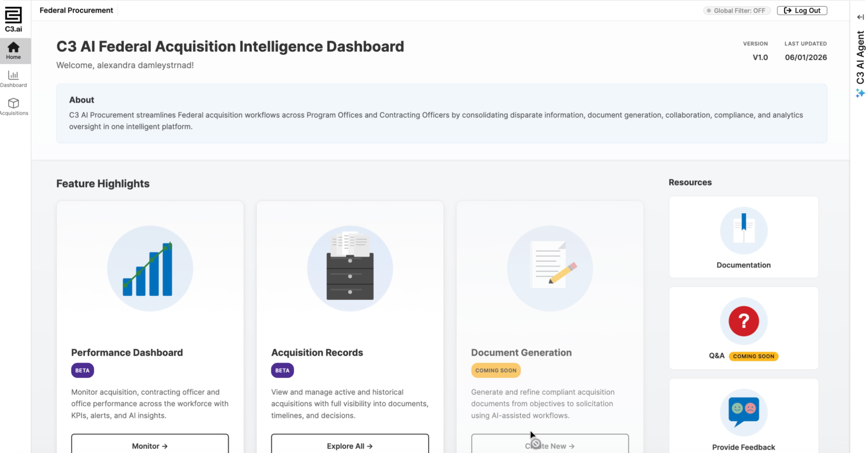Screen dimensions: 868x453
Task: Open the Provide Feedback chat bubble icon
Action: (x=744, y=413)
